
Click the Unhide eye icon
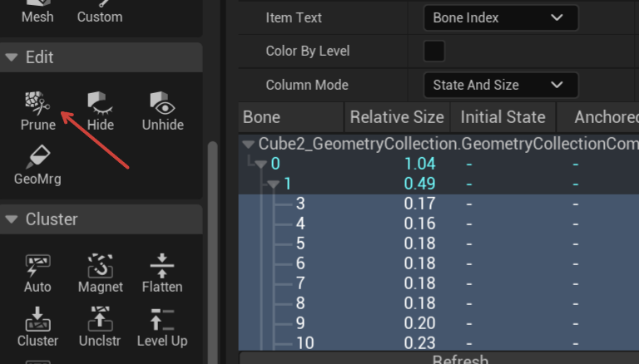[x=162, y=105]
